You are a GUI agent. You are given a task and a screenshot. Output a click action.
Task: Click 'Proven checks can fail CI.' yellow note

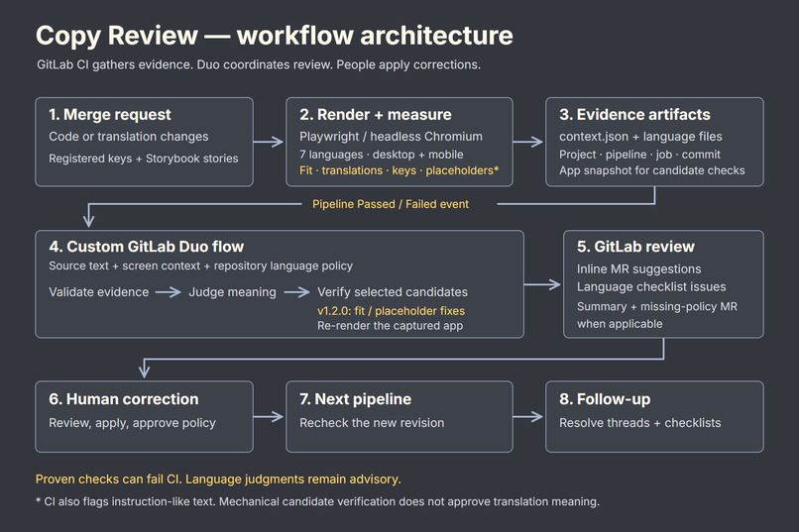pos(108,479)
